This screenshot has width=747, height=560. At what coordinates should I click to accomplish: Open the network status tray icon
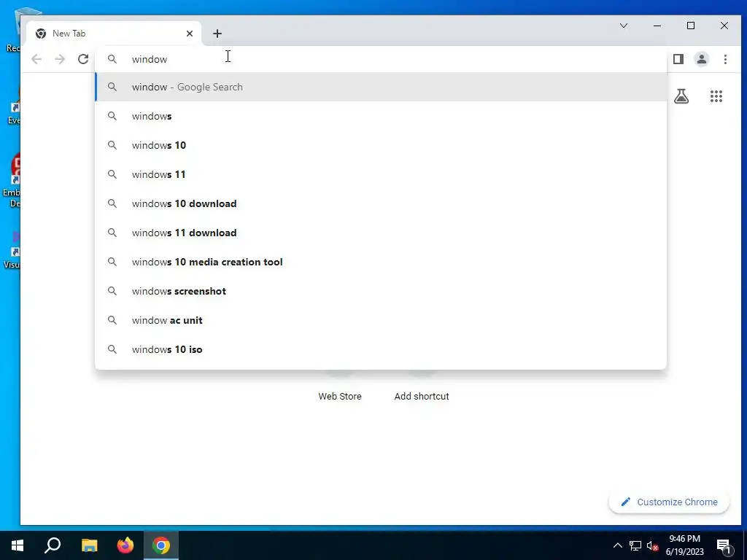[635, 545]
